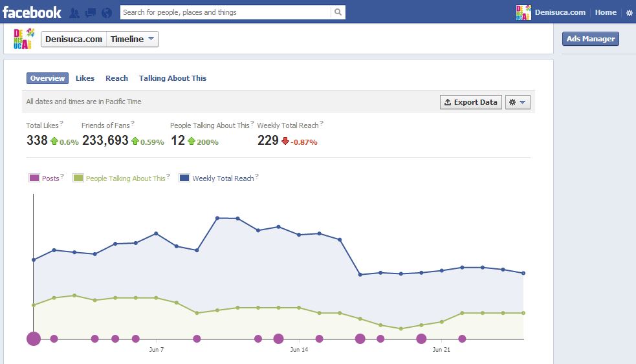The height and width of the screenshot is (364, 636).
Task: Click the Denisuca page logo by Timeline
Action: [24, 39]
